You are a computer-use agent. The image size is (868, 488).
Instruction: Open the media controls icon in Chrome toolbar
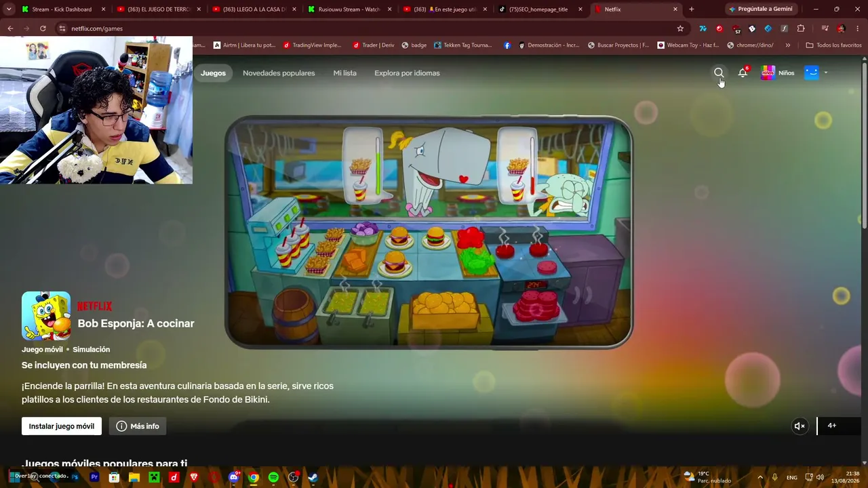click(825, 28)
